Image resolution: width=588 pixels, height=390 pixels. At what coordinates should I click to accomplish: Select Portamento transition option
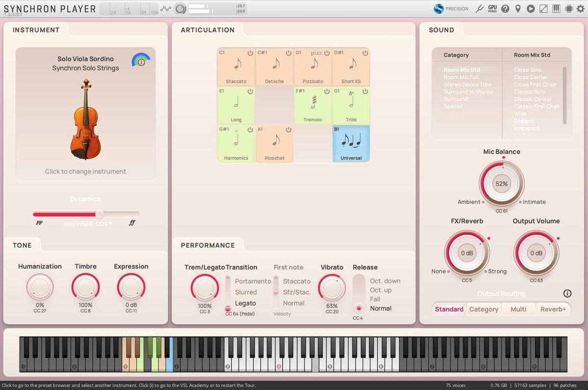(x=253, y=281)
